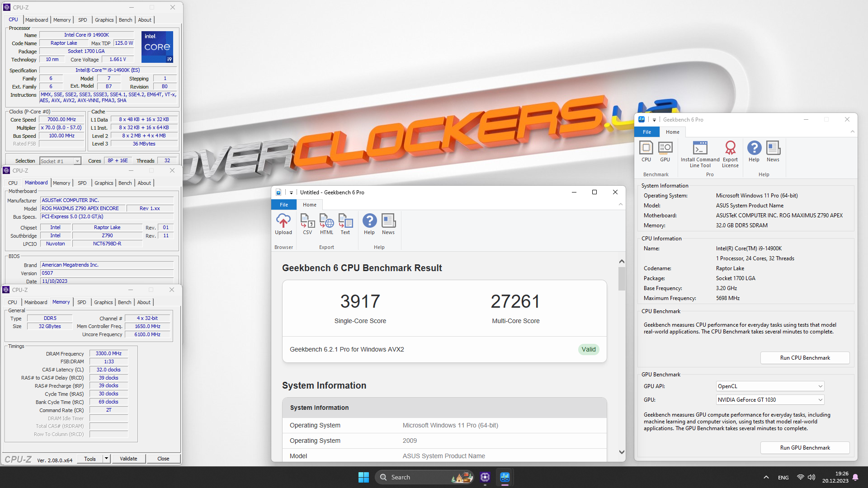The height and width of the screenshot is (488, 868).
Task: Open notifications bell in system tray
Action: coord(855,477)
